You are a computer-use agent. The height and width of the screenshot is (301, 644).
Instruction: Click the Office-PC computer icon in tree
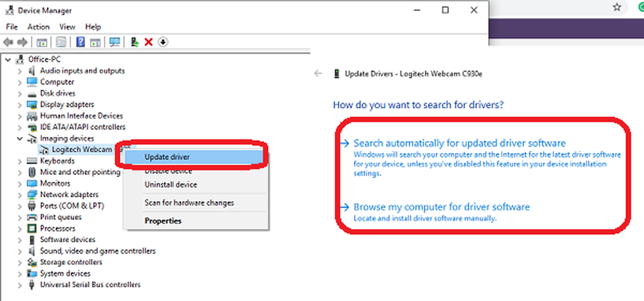(20, 59)
